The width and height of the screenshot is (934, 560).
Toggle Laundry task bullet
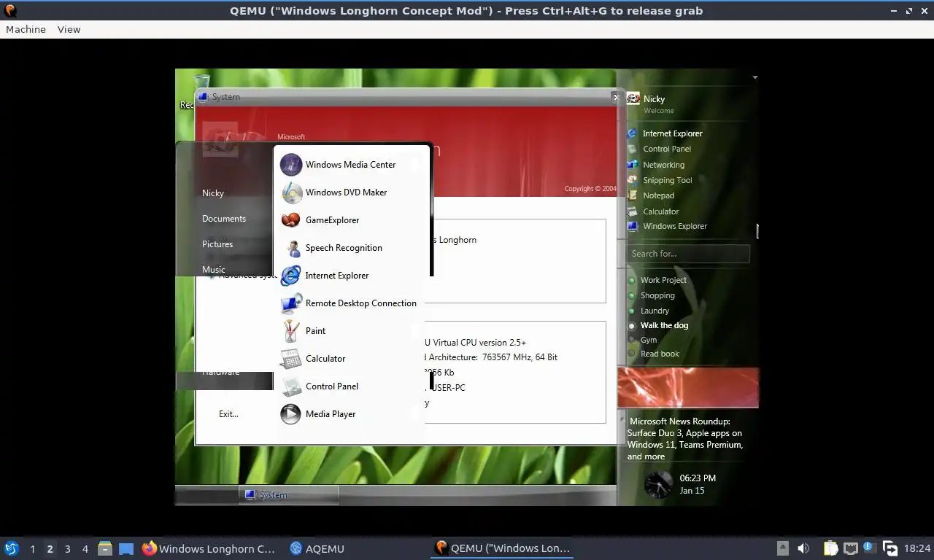pyautogui.click(x=632, y=311)
